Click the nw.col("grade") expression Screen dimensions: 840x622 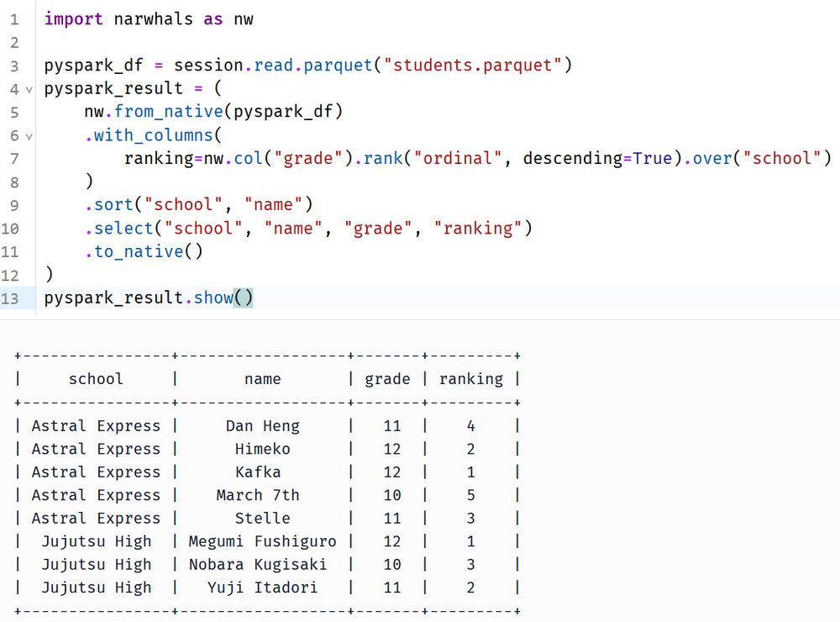pyautogui.click(x=277, y=158)
